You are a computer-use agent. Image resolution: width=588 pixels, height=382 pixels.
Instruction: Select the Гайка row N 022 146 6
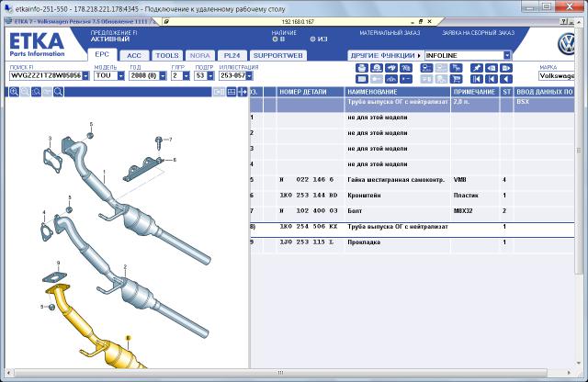tap(413, 180)
